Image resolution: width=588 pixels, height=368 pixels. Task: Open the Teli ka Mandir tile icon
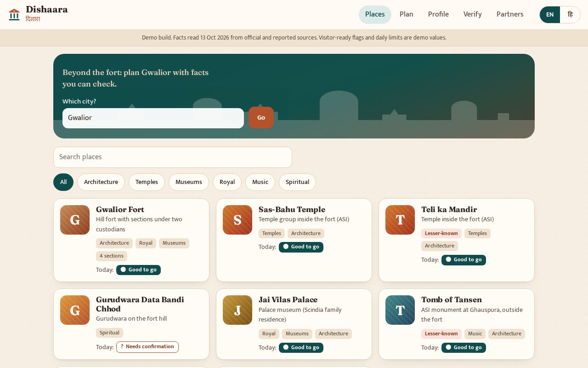click(x=400, y=220)
